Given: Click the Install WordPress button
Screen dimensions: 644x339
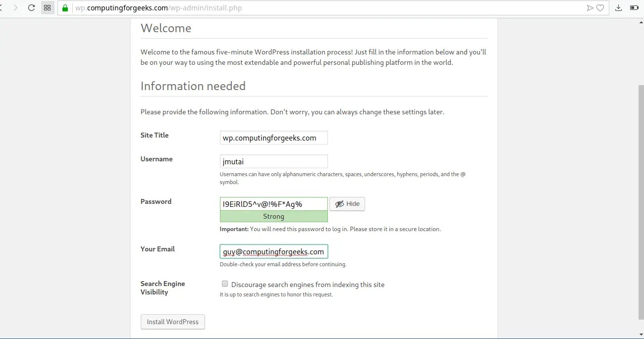Looking at the screenshot, I should tap(172, 322).
